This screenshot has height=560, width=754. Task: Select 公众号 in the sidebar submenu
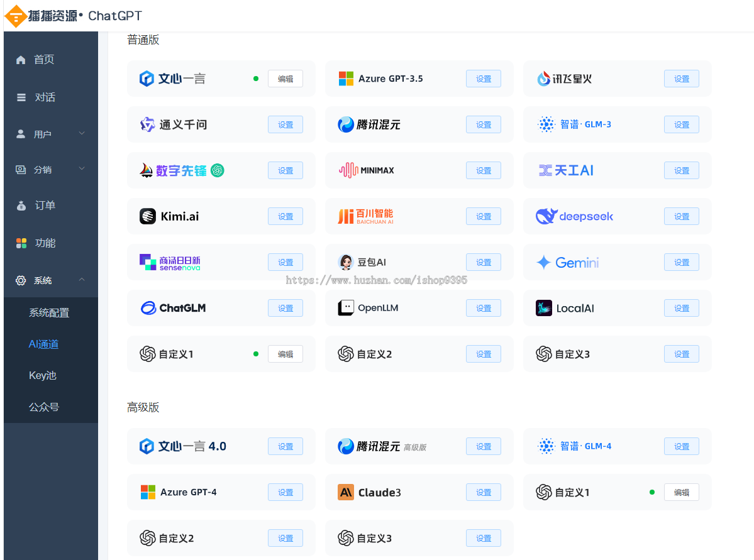[44, 407]
